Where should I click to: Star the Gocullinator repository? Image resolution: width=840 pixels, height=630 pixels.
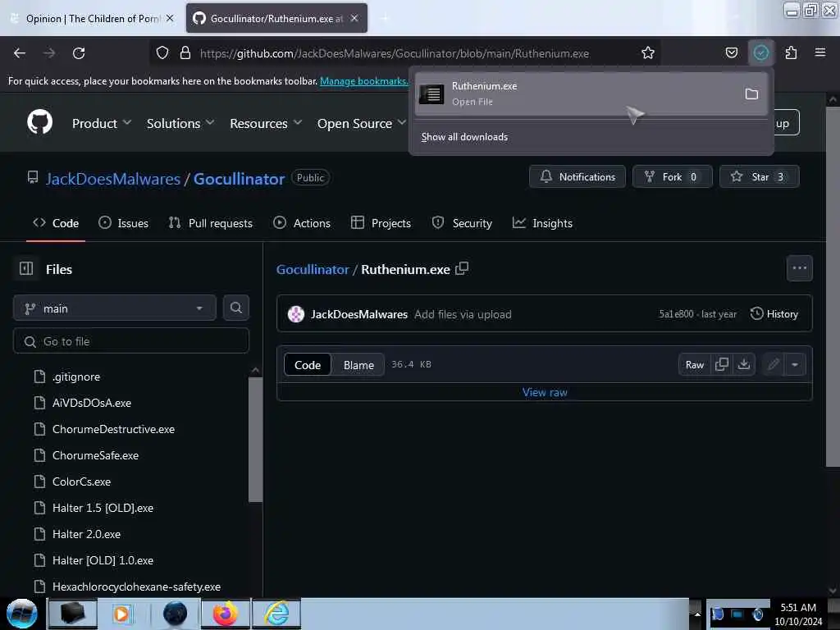click(x=759, y=177)
